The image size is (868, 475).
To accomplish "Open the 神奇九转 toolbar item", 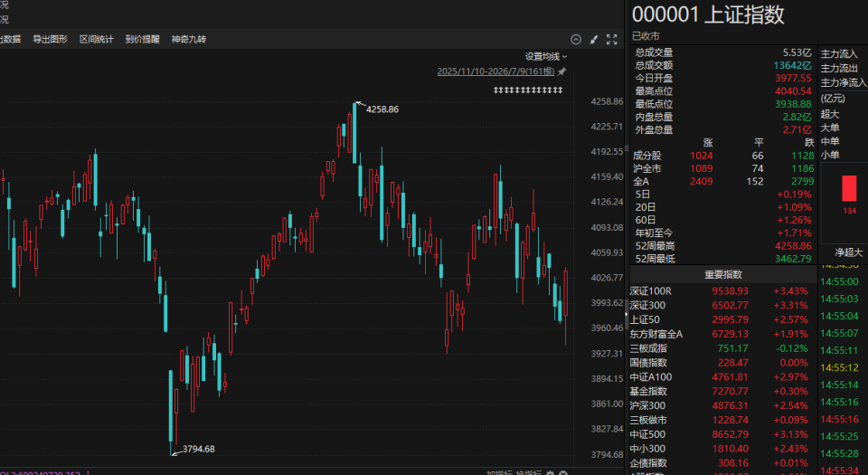I will [188, 39].
